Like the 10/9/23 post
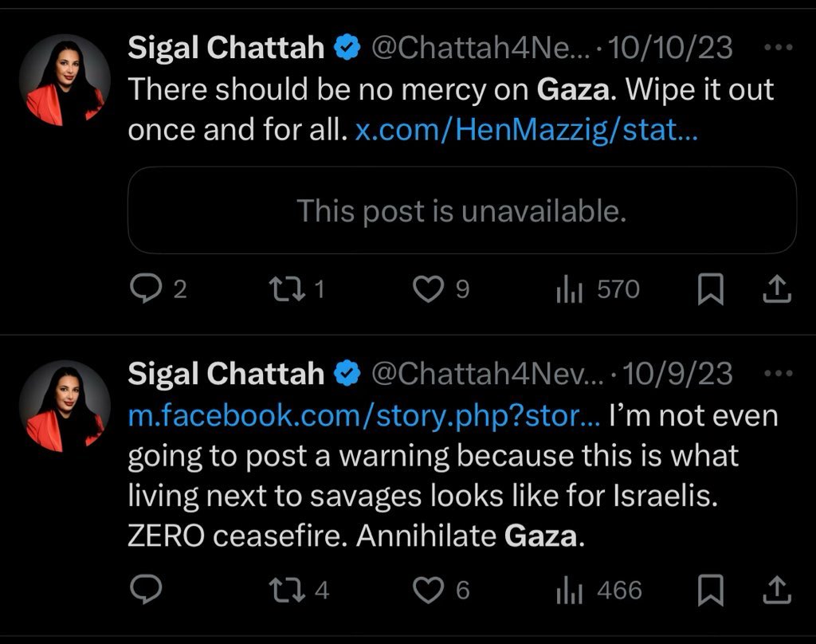This screenshot has height=644, width=816. [430, 590]
